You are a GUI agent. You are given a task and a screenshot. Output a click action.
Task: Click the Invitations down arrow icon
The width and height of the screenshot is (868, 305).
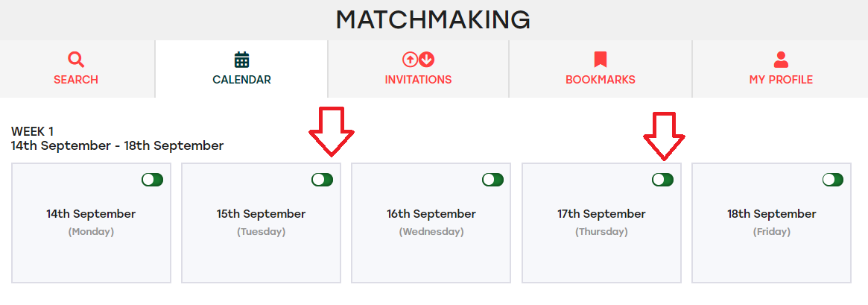pyautogui.click(x=426, y=59)
